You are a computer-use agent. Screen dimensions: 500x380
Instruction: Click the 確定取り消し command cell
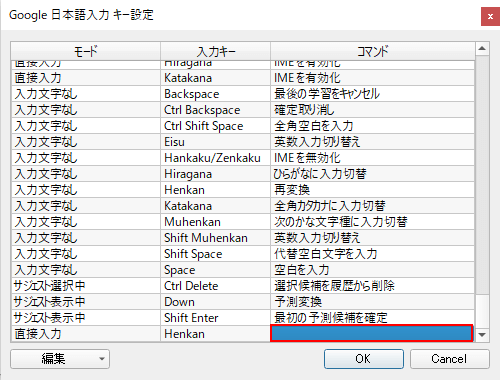pyautogui.click(x=372, y=110)
